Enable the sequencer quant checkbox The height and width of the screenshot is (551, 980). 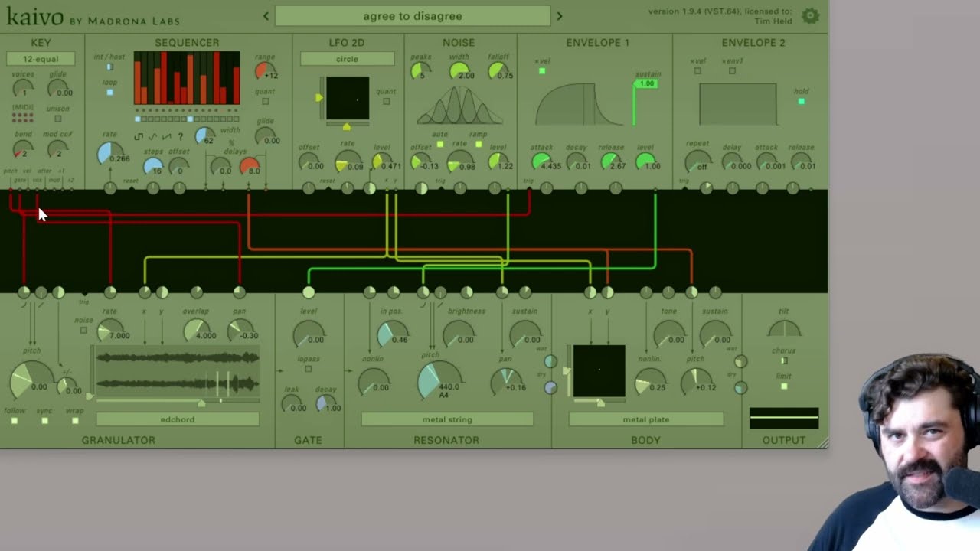(265, 101)
